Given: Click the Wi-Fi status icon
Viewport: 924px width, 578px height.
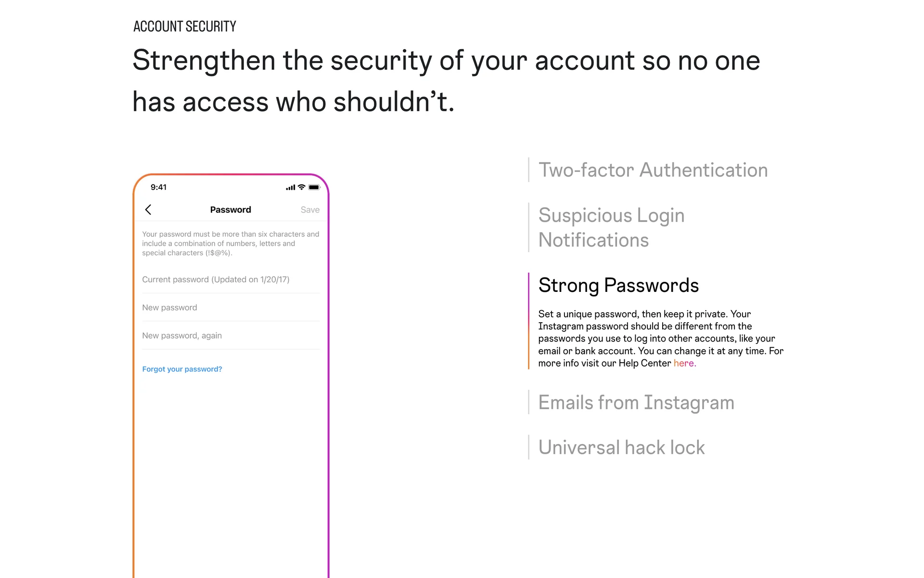Looking at the screenshot, I should pyautogui.click(x=302, y=187).
